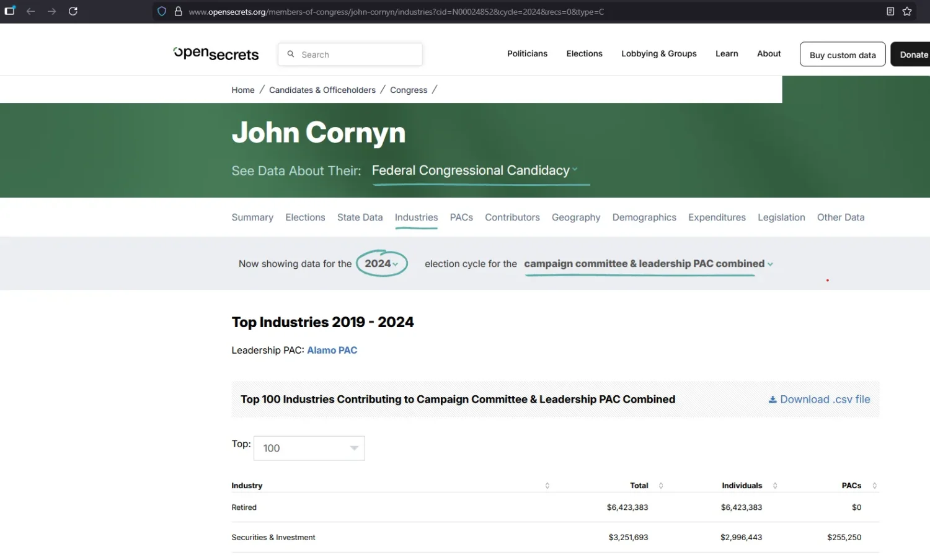Sort by PACs column arrows
Image resolution: width=930 pixels, height=560 pixels.
[x=875, y=486]
